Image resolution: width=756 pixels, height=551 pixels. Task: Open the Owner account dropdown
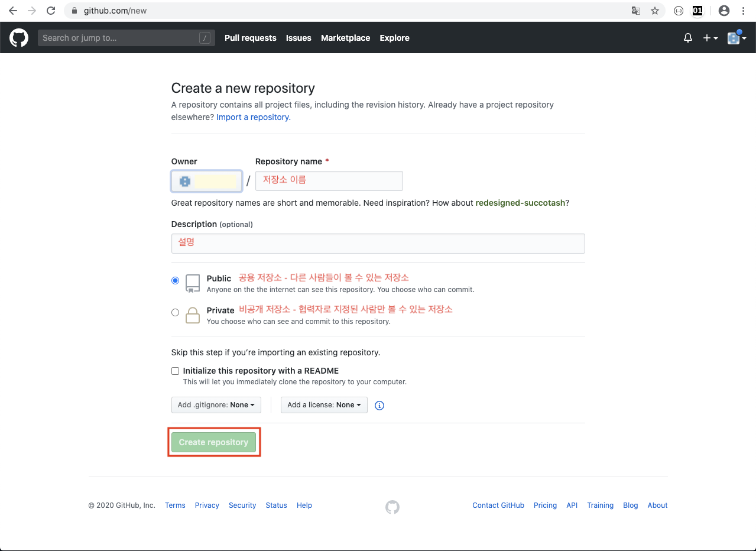[x=207, y=181]
